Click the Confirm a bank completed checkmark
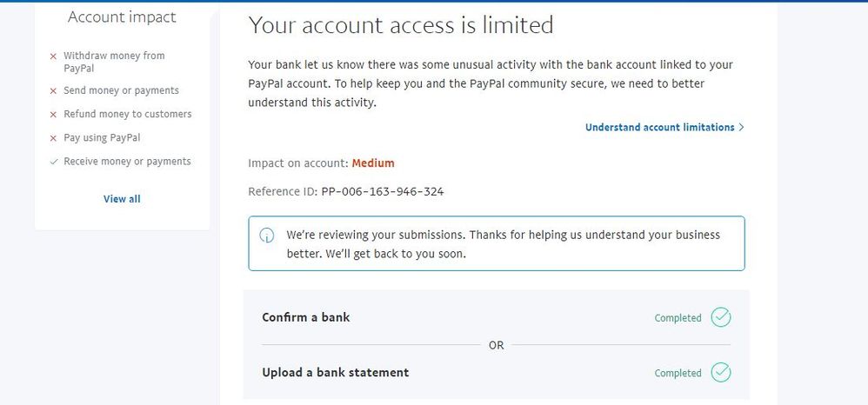 (x=720, y=317)
